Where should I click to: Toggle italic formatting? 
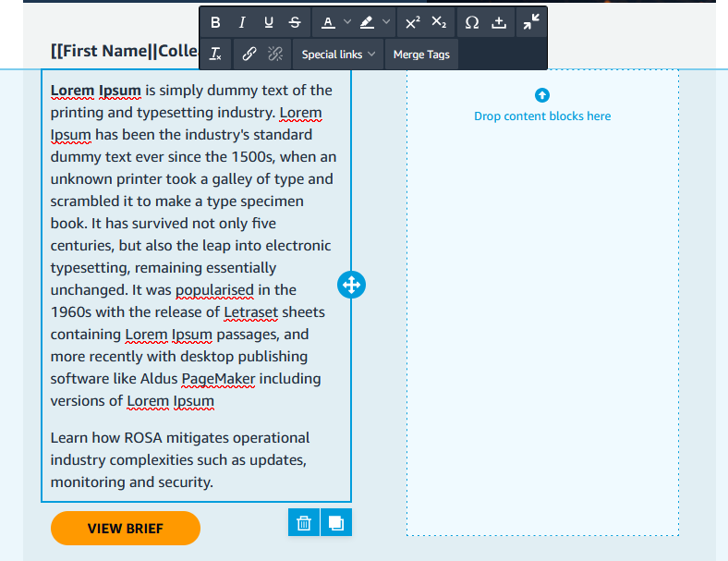242,22
